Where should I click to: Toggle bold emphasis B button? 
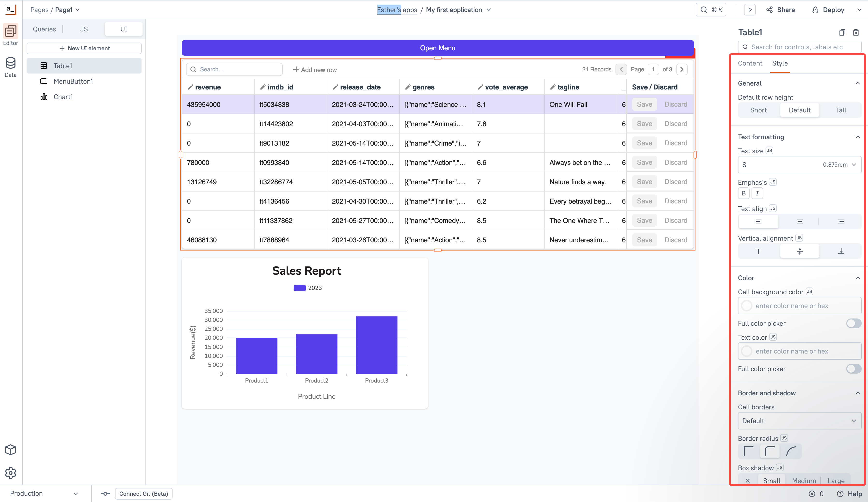click(743, 193)
